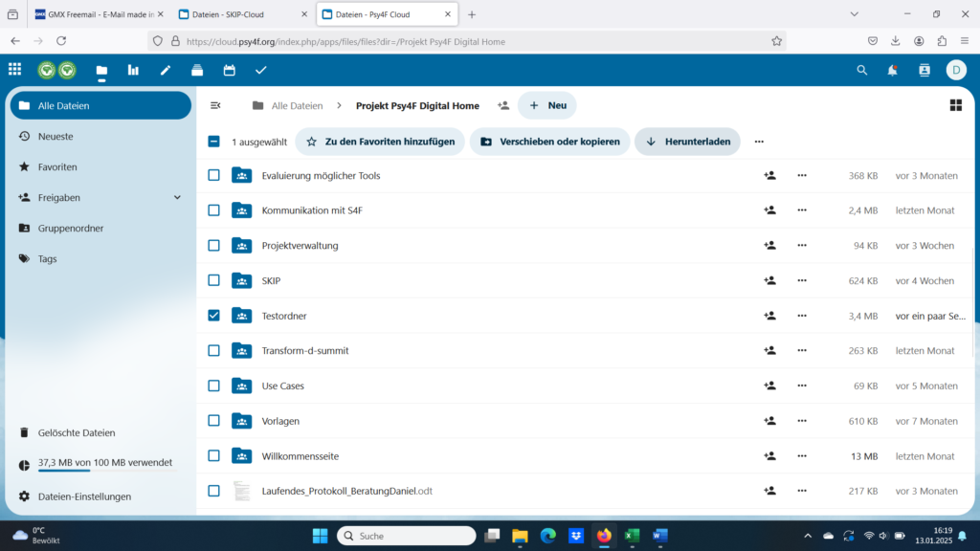Open the Nextcloud app grid menu

click(14, 70)
